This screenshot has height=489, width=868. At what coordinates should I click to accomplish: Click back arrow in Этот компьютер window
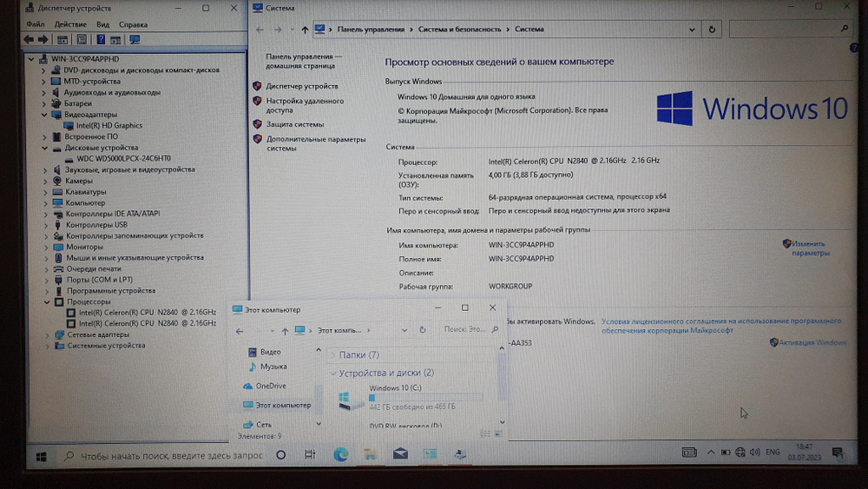point(240,331)
